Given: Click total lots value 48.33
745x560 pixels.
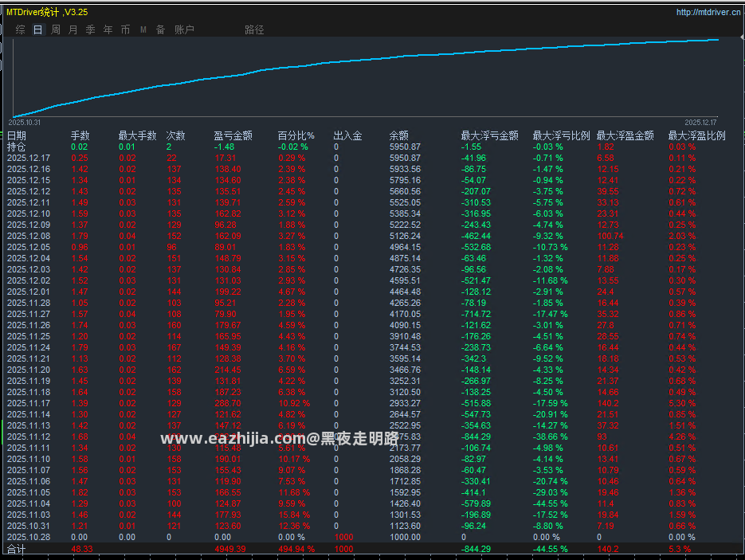Looking at the screenshot, I should click(82, 549).
